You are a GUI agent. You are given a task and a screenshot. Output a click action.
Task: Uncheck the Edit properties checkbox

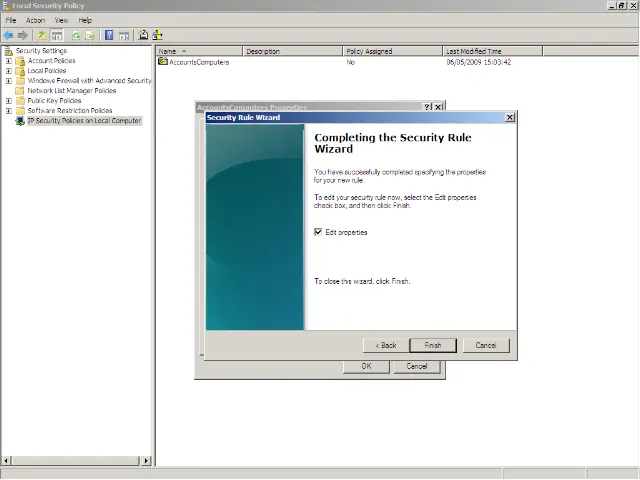click(319, 232)
